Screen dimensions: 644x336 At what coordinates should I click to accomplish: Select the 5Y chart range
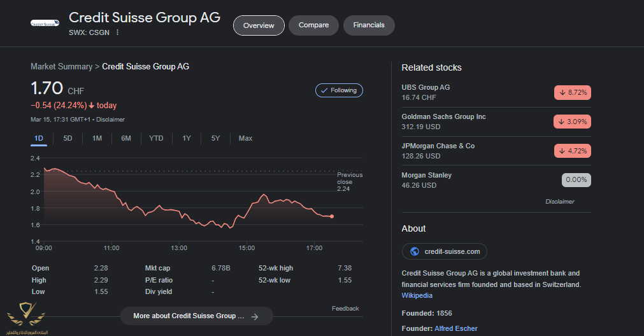tap(216, 138)
